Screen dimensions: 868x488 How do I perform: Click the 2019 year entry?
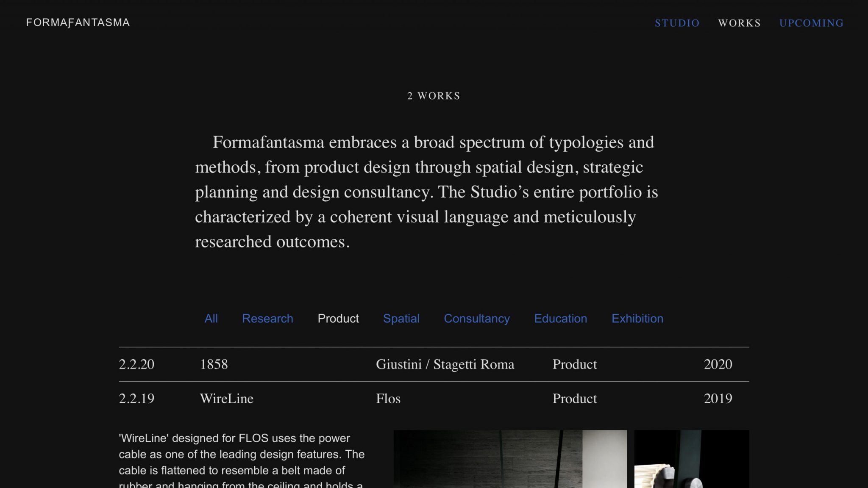pos(718,399)
